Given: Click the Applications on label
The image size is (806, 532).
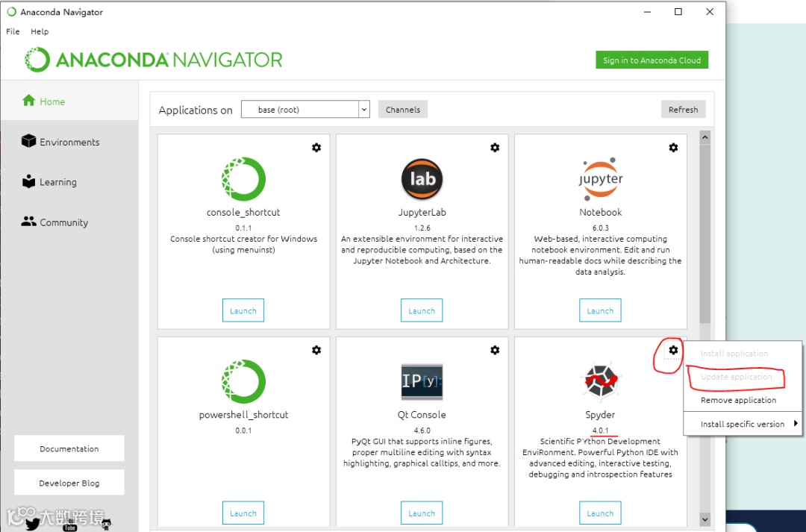Looking at the screenshot, I should [x=196, y=110].
